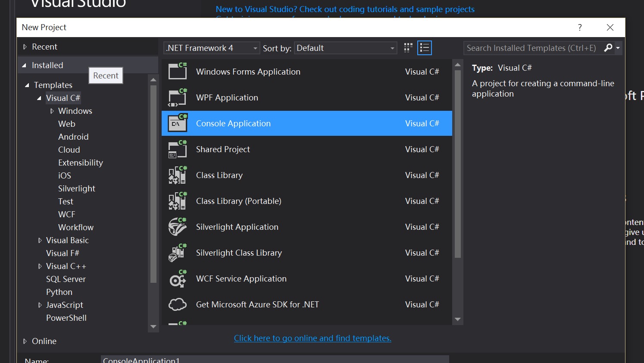This screenshot has height=363, width=644.
Task: Click the Class Library template icon
Action: click(178, 175)
